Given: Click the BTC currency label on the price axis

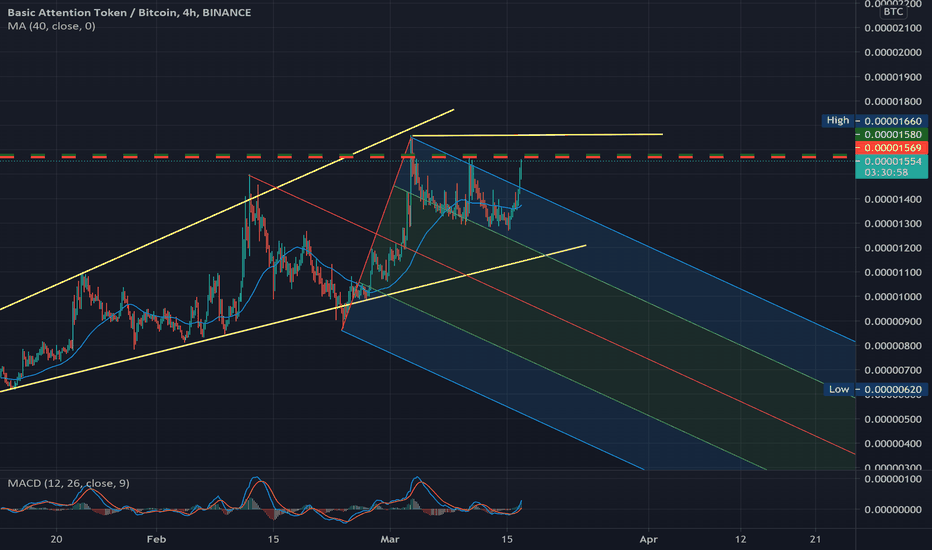Looking at the screenshot, I should (893, 11).
